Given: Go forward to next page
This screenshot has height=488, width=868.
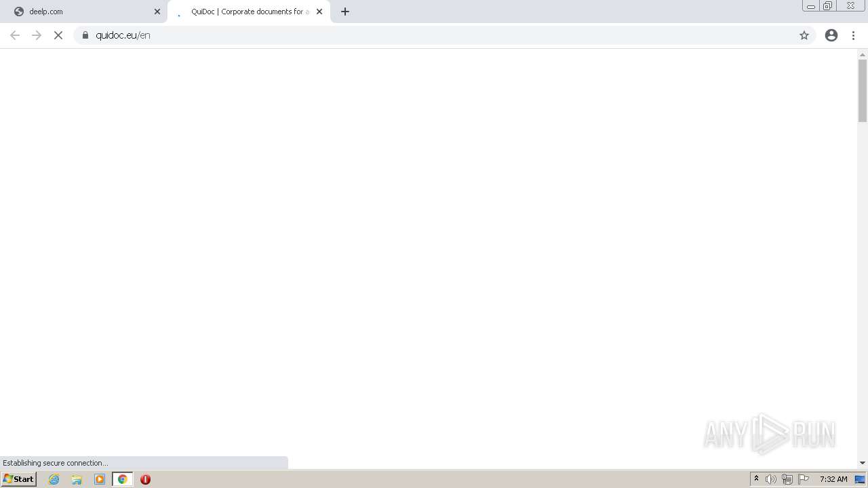Looking at the screenshot, I should 37,35.
